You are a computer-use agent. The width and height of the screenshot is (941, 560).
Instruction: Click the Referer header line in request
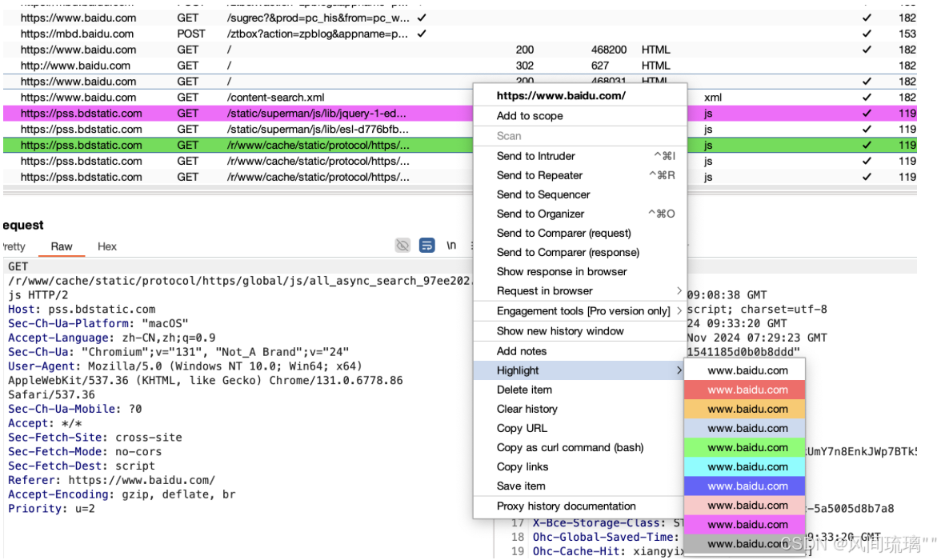click(x=111, y=480)
